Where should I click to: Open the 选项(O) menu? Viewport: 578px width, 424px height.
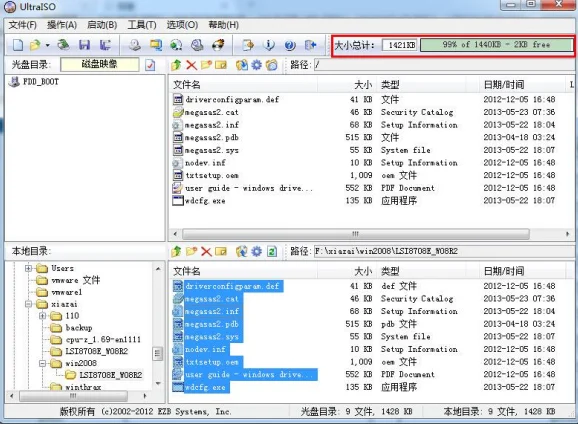(x=182, y=25)
